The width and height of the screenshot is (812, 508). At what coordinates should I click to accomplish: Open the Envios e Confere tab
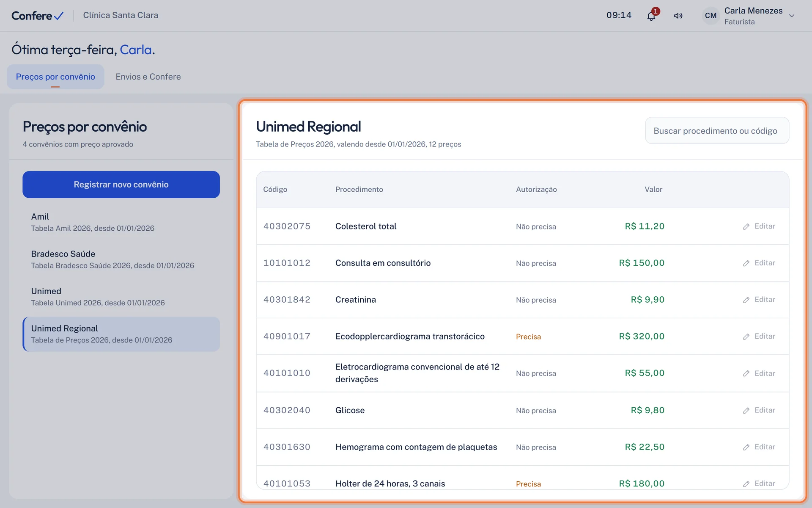point(148,77)
